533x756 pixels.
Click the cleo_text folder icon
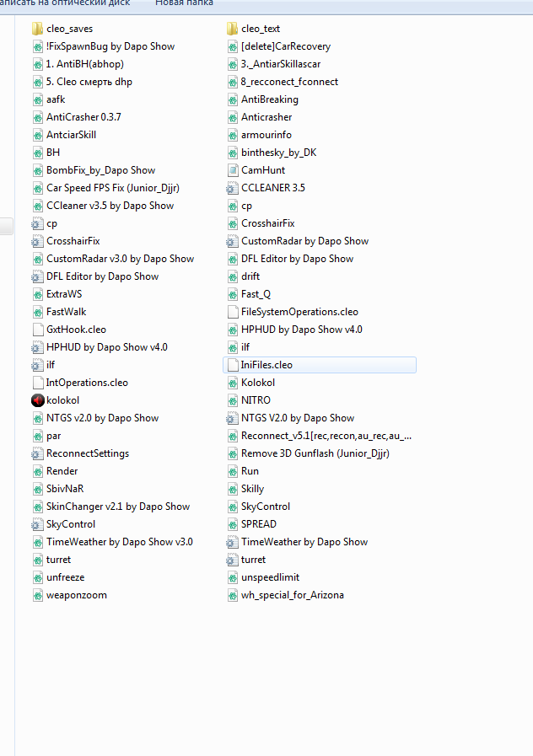point(233,29)
